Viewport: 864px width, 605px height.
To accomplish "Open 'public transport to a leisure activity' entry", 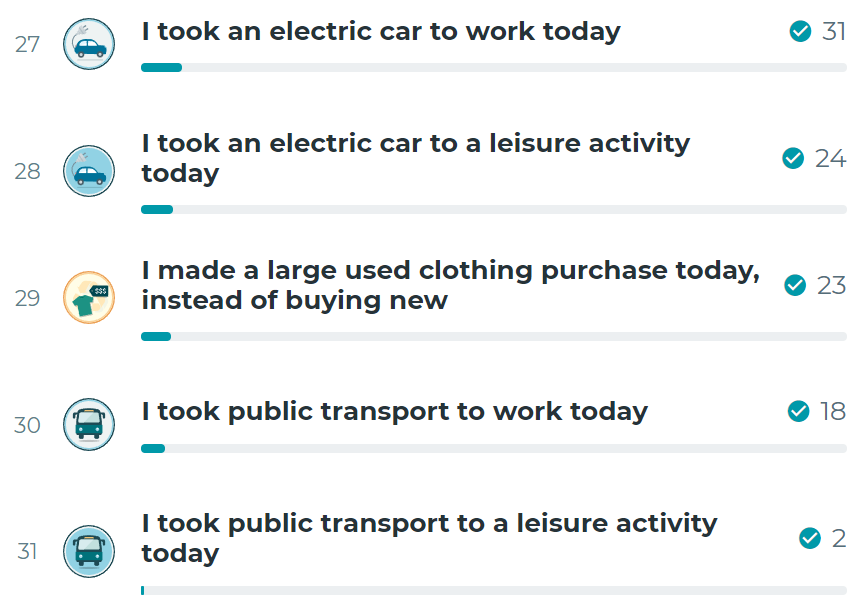I will click(x=429, y=538).
